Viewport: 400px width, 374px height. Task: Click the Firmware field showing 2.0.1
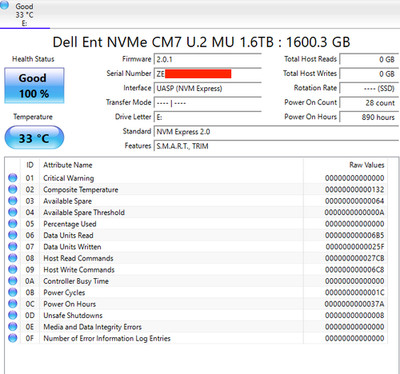click(x=207, y=59)
